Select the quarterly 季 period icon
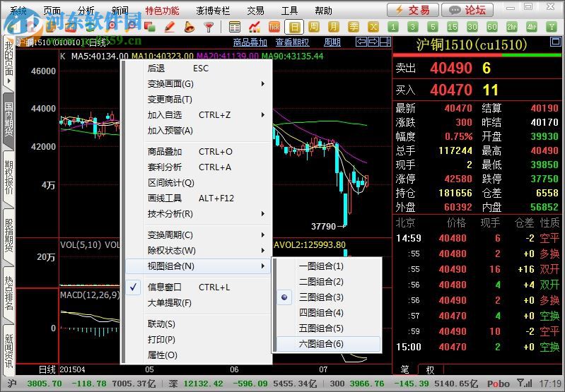This screenshot has height=392, width=565. pos(354,27)
